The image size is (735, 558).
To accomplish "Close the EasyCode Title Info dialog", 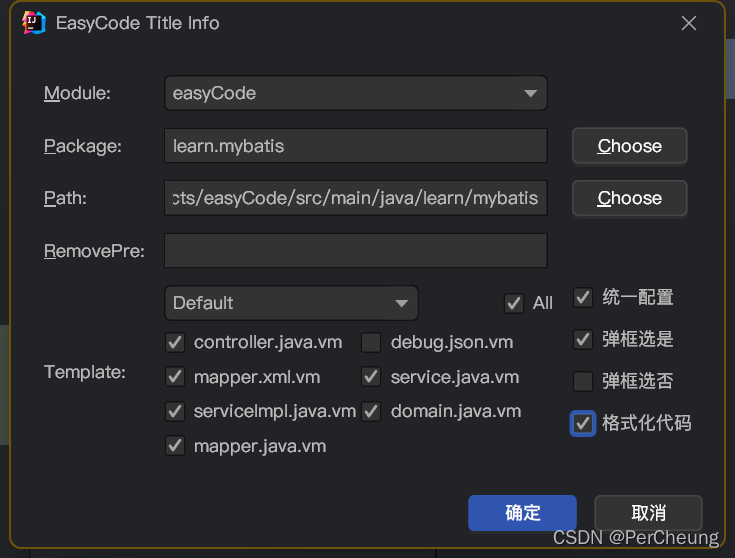I will coord(689,23).
